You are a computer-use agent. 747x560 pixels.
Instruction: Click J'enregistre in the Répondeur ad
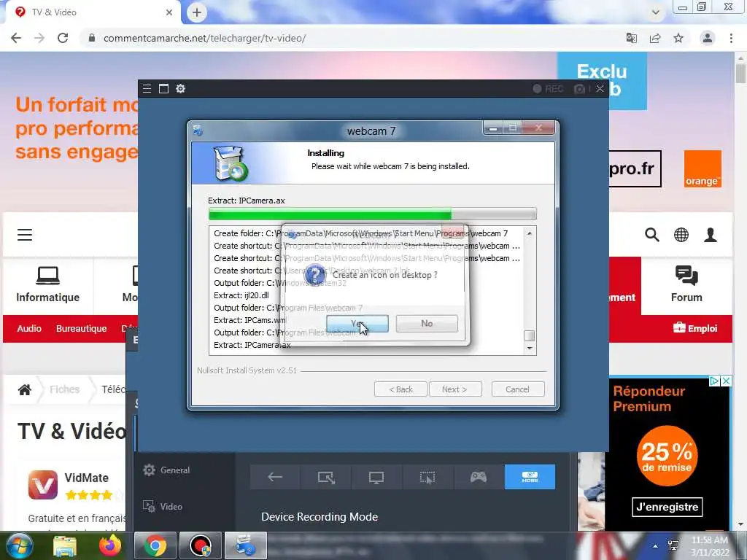[x=667, y=507]
